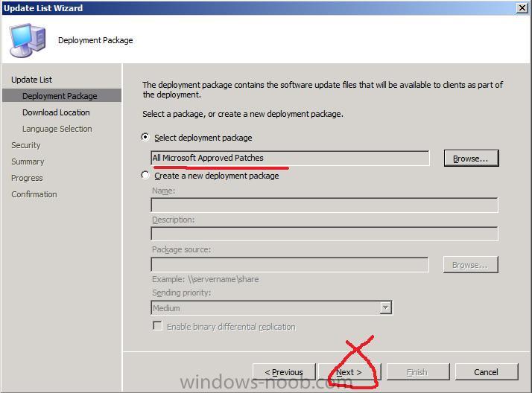Click the disabled Browse button beside Package source
The height and width of the screenshot is (393, 532).
[471, 264]
